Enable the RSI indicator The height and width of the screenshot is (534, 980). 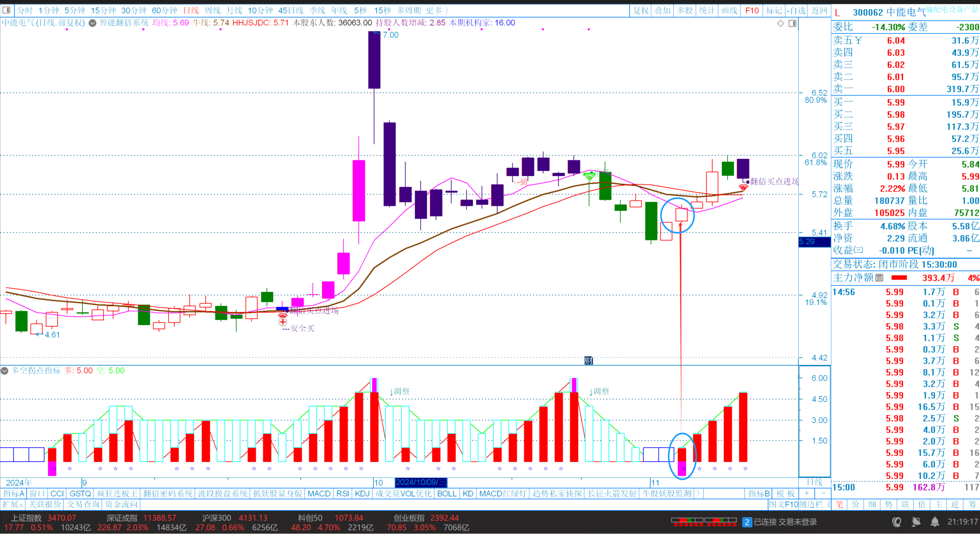click(342, 494)
